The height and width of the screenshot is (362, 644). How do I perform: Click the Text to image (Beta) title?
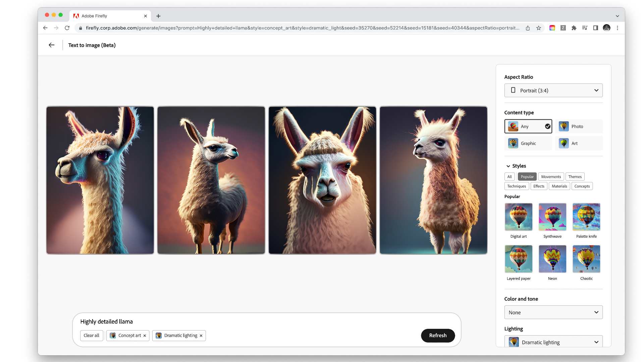click(x=92, y=45)
